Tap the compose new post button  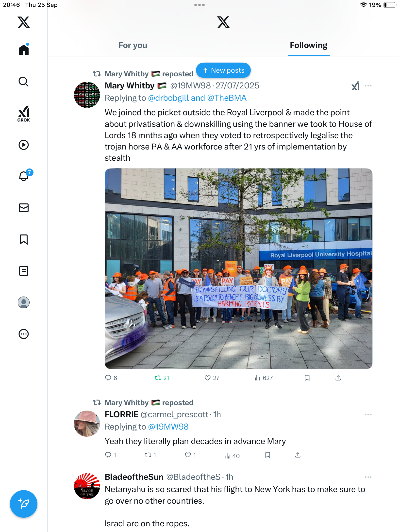24,504
